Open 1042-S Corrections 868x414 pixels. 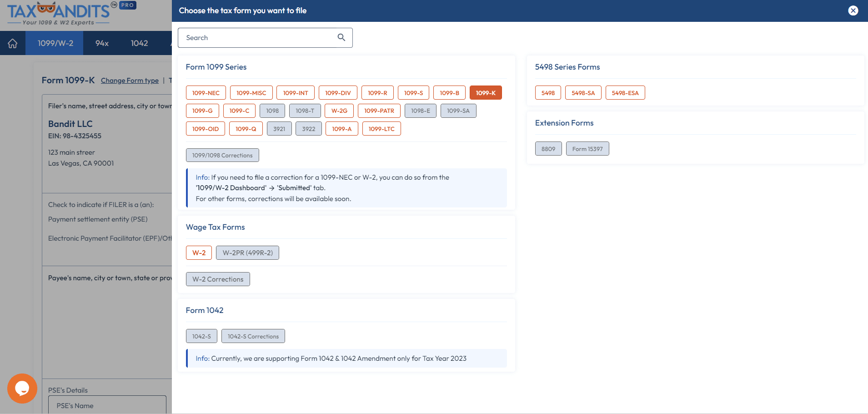(x=253, y=336)
